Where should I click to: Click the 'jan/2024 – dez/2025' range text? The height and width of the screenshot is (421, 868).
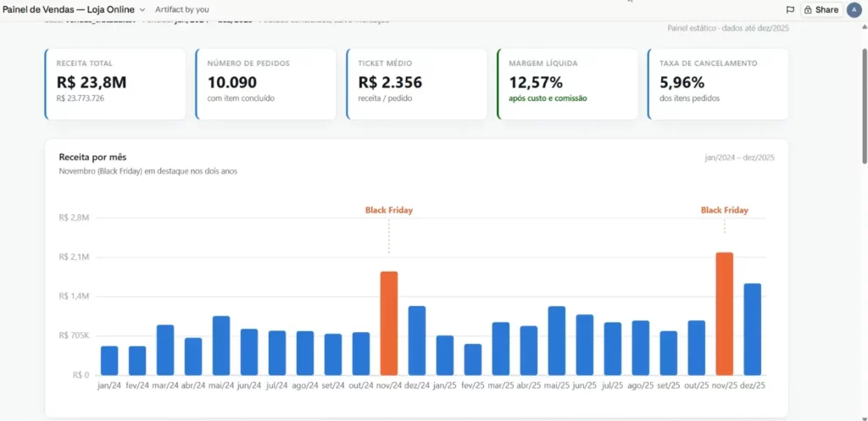(x=739, y=158)
